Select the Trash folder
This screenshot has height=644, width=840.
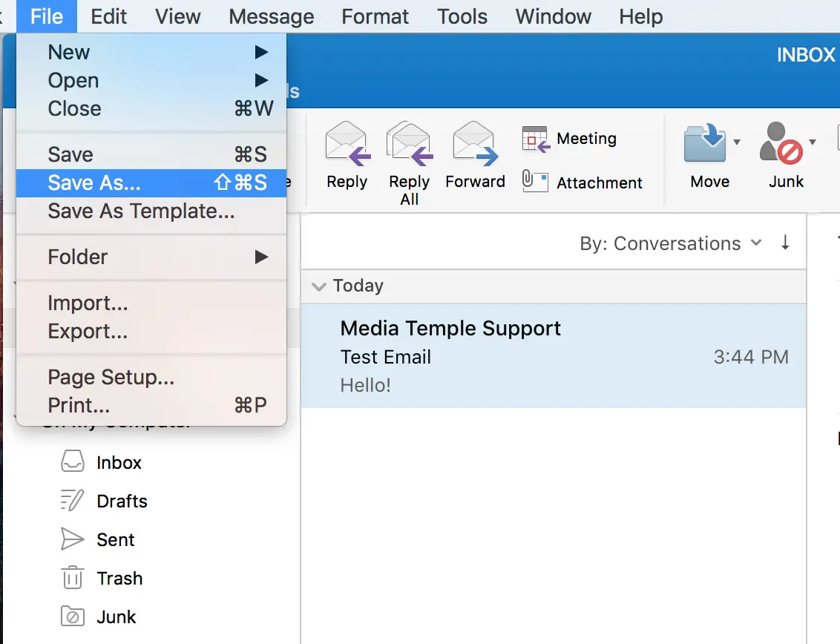click(x=119, y=578)
